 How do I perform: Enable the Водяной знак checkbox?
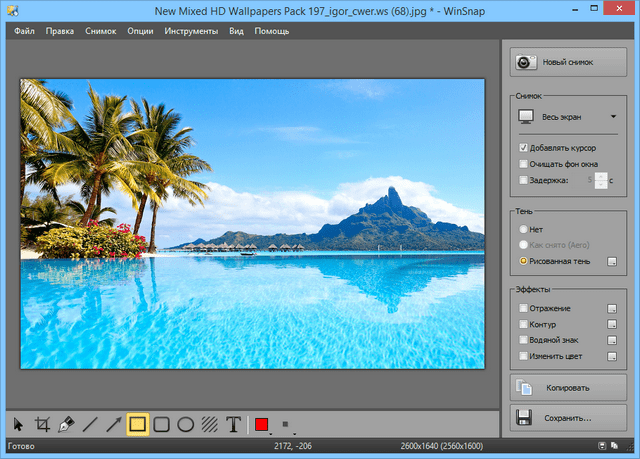pos(524,340)
